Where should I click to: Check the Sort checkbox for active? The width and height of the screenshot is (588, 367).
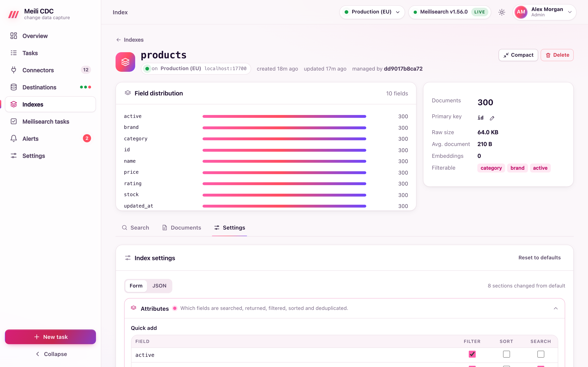(506, 354)
